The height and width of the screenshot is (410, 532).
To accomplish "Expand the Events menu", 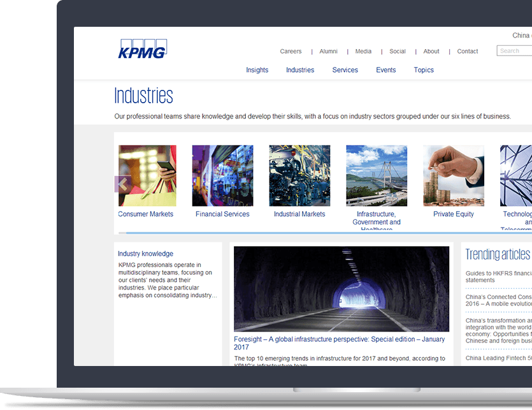I will 385,70.
